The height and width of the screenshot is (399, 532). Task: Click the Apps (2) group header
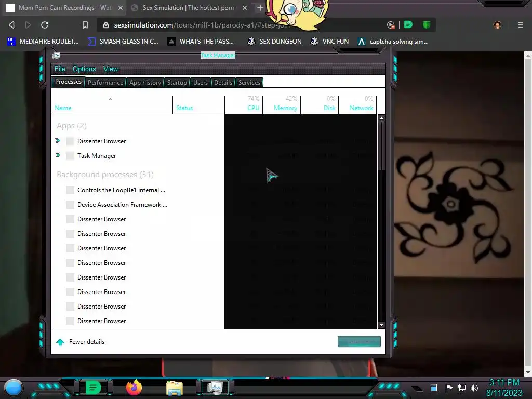pos(72,126)
